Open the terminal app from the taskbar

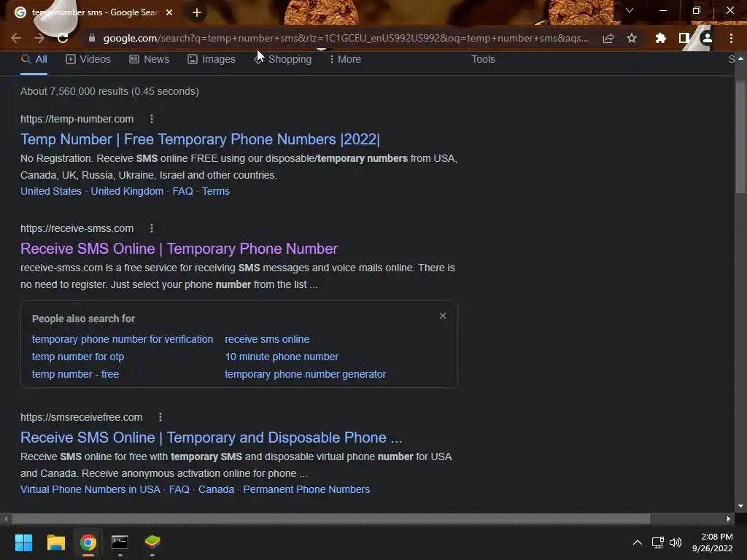pos(120,542)
